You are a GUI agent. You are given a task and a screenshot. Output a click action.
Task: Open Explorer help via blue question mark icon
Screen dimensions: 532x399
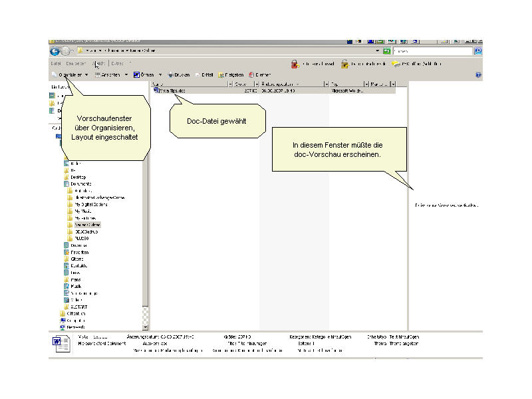tap(478, 75)
